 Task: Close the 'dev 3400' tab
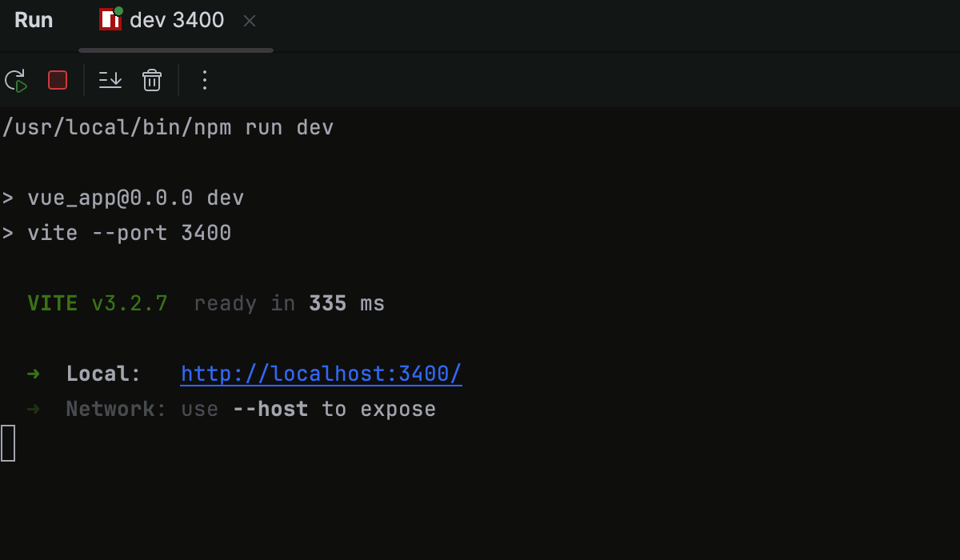click(x=249, y=21)
